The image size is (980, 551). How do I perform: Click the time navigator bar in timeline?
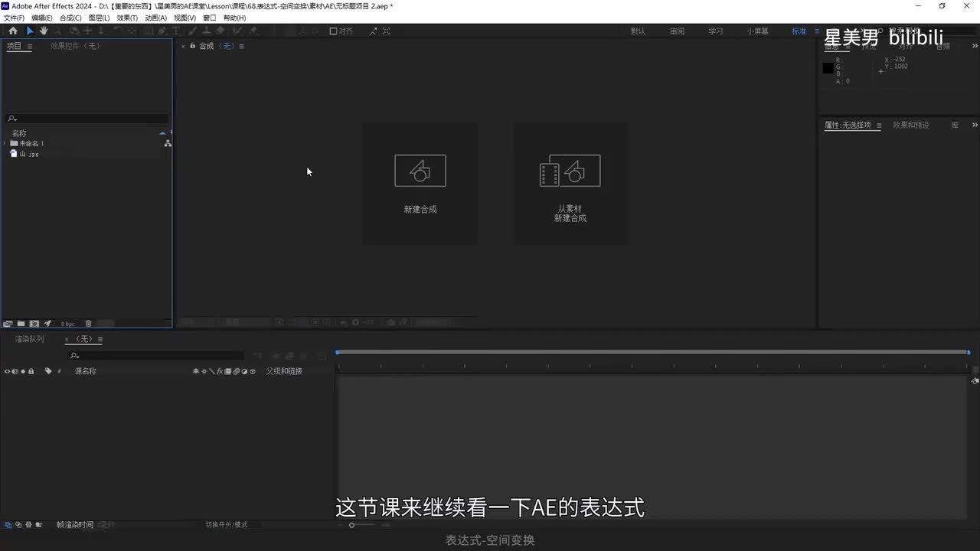coord(652,352)
